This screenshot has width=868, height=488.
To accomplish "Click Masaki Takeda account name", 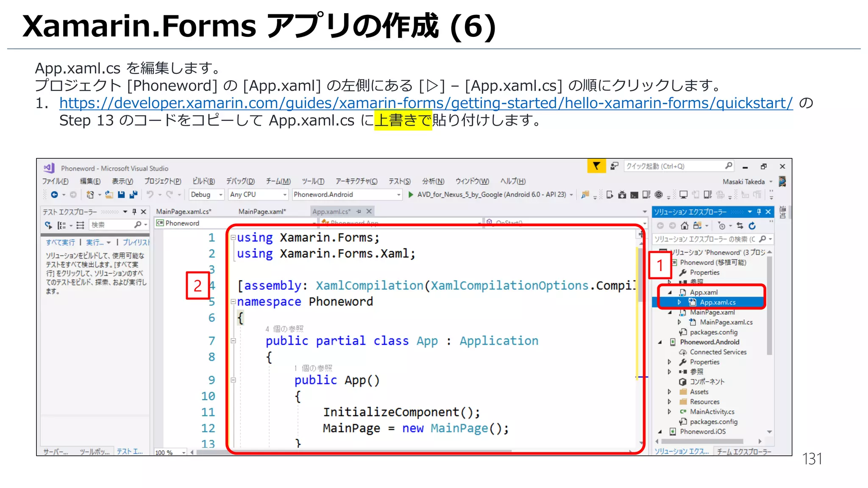I will (x=744, y=182).
